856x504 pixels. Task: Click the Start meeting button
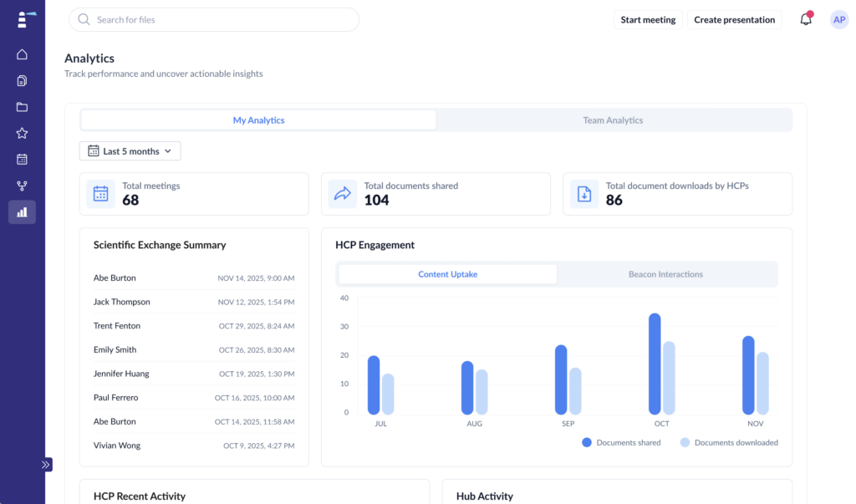coord(648,19)
